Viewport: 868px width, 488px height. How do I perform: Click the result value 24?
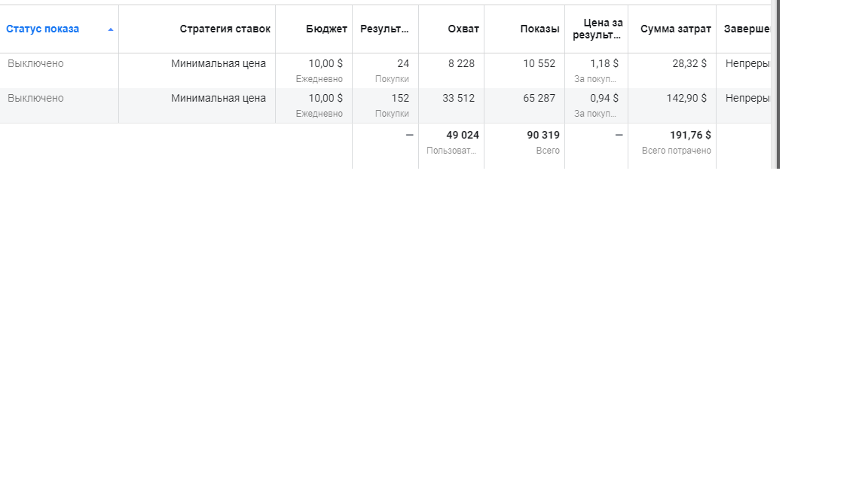coord(403,63)
